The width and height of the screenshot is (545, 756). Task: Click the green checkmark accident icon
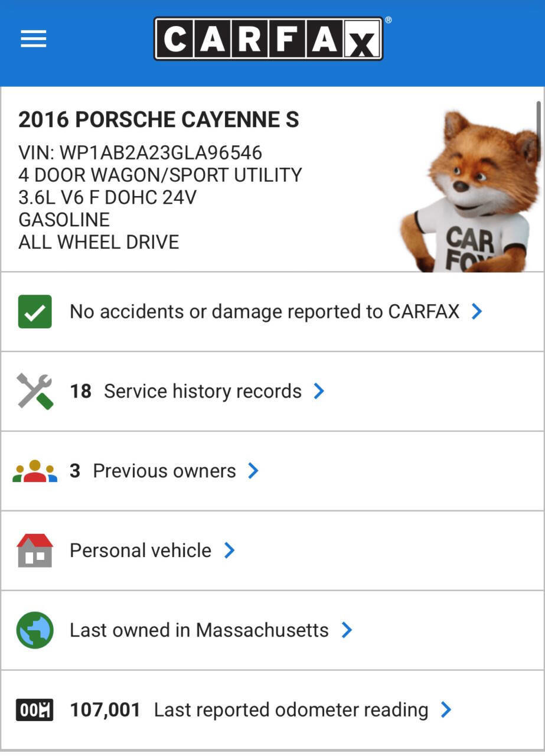(35, 311)
